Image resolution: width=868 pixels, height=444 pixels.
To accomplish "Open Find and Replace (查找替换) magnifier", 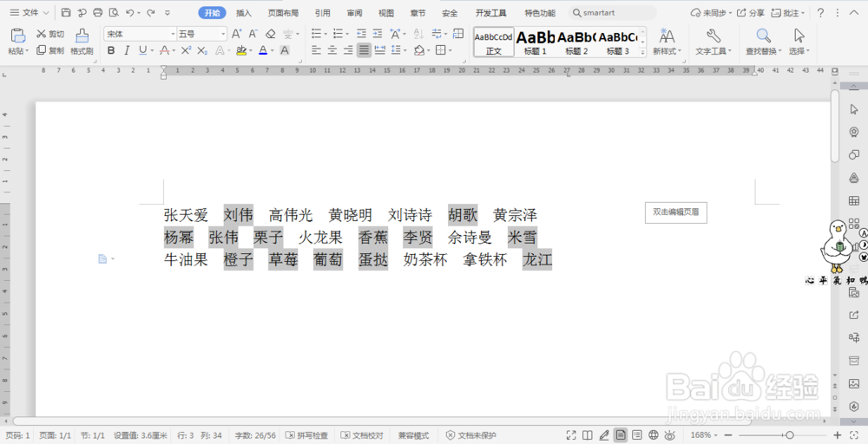I will coord(763,36).
